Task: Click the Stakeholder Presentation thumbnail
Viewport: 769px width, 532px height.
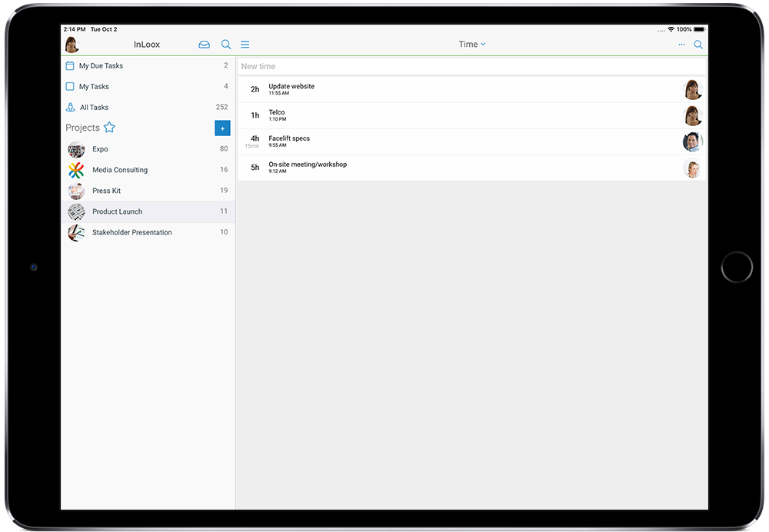Action: (x=76, y=232)
